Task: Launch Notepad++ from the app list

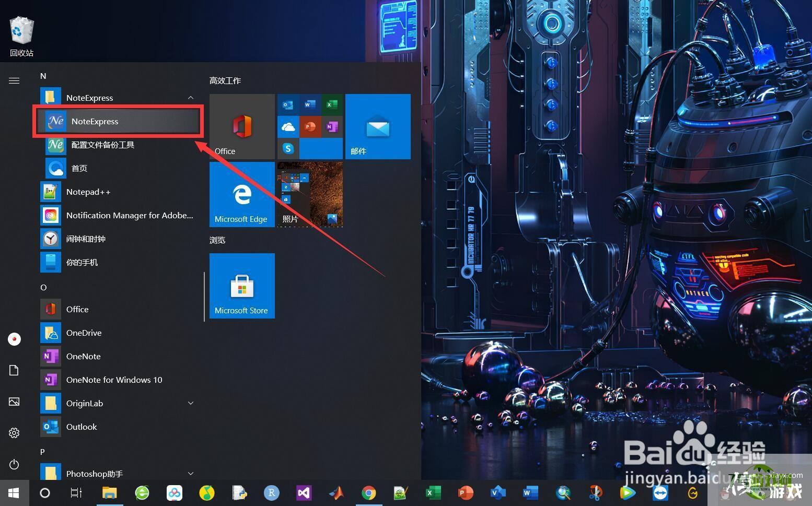Action: point(118,192)
